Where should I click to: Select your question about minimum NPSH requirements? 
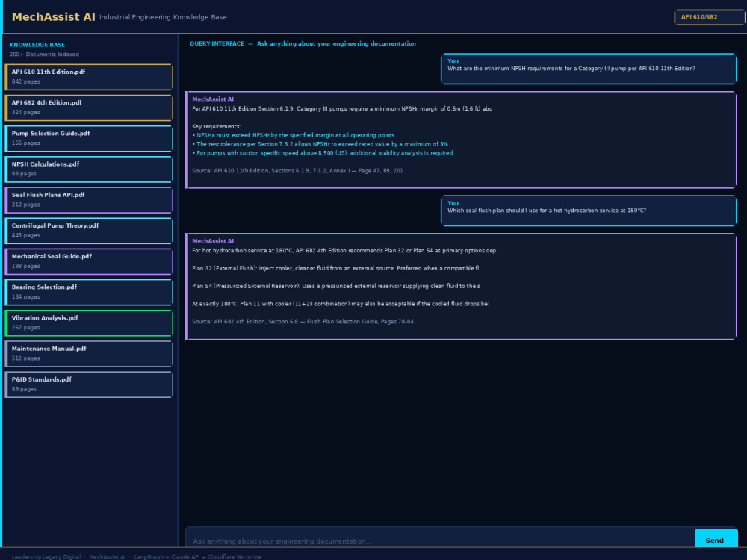[x=589, y=69]
